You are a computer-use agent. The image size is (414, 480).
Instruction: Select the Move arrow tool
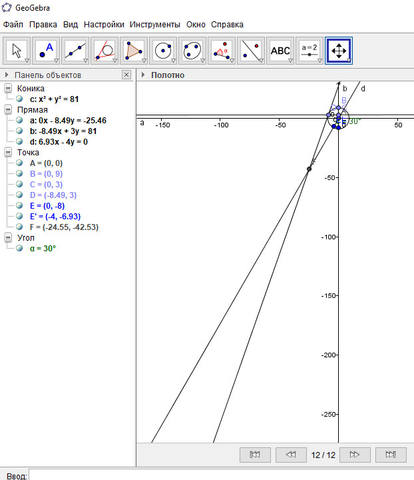[x=17, y=51]
